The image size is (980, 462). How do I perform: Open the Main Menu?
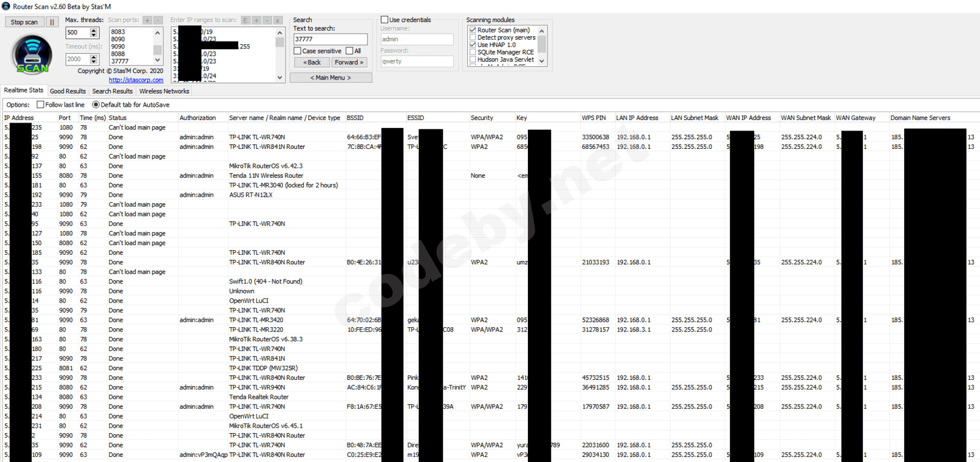(x=331, y=78)
